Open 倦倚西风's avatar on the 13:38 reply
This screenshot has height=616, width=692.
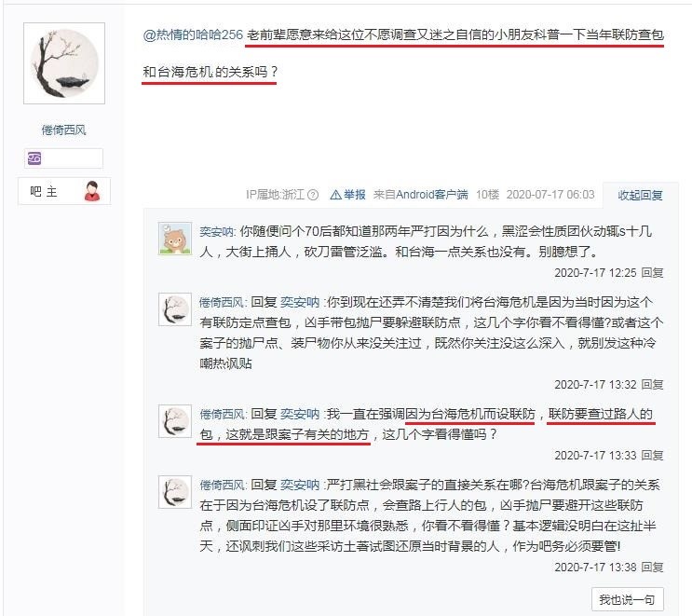pos(175,491)
